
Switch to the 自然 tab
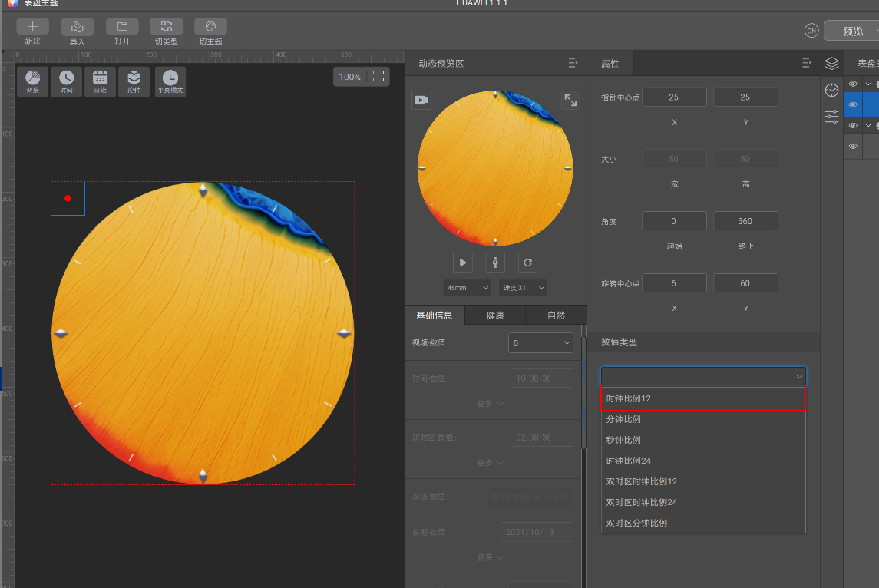coord(556,315)
